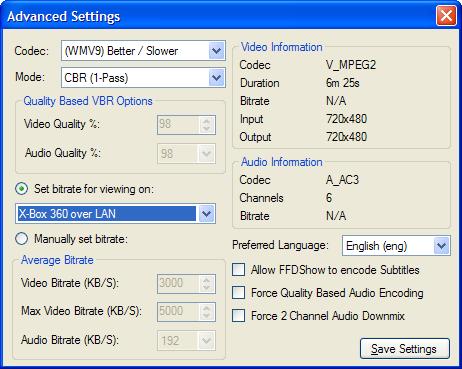Expand the Mode CBR (1-Pass) dropdown
462x369 pixels.
[x=217, y=78]
